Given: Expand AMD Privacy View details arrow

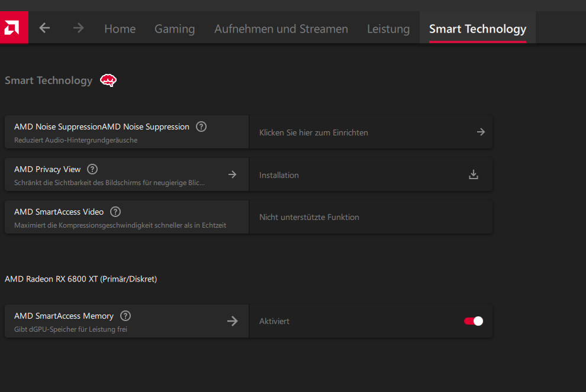Looking at the screenshot, I should point(233,174).
